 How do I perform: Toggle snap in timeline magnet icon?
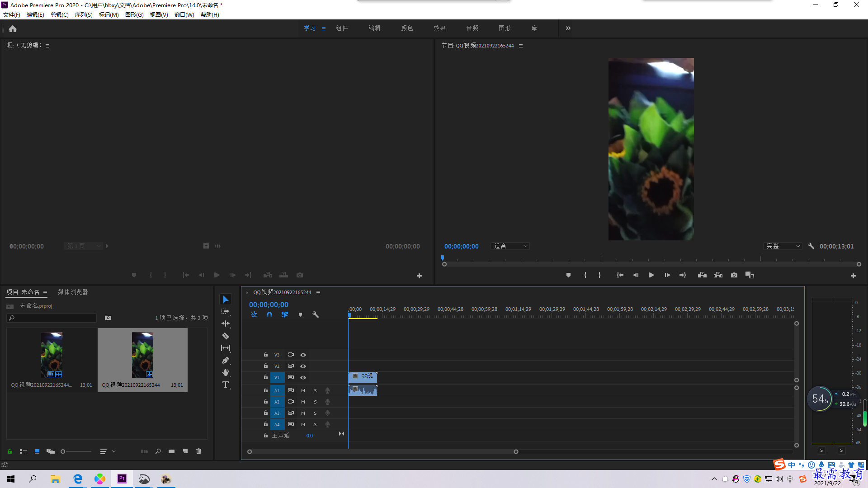coord(269,314)
